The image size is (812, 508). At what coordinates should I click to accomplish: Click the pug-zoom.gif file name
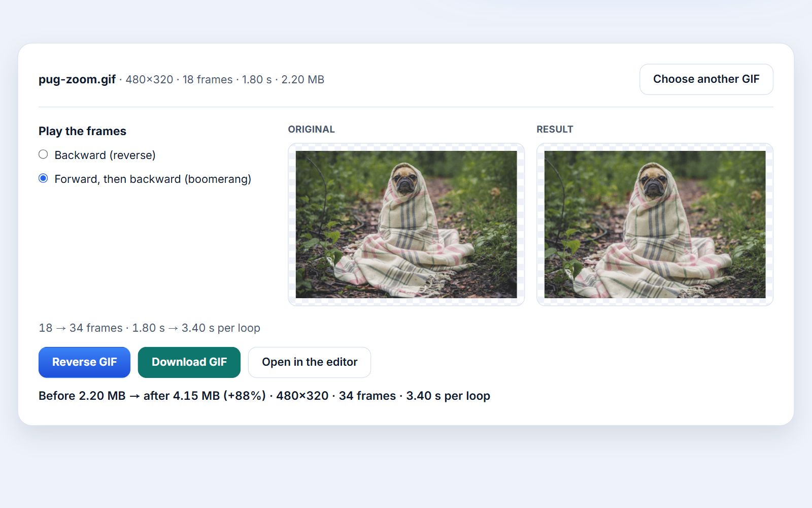(77, 80)
